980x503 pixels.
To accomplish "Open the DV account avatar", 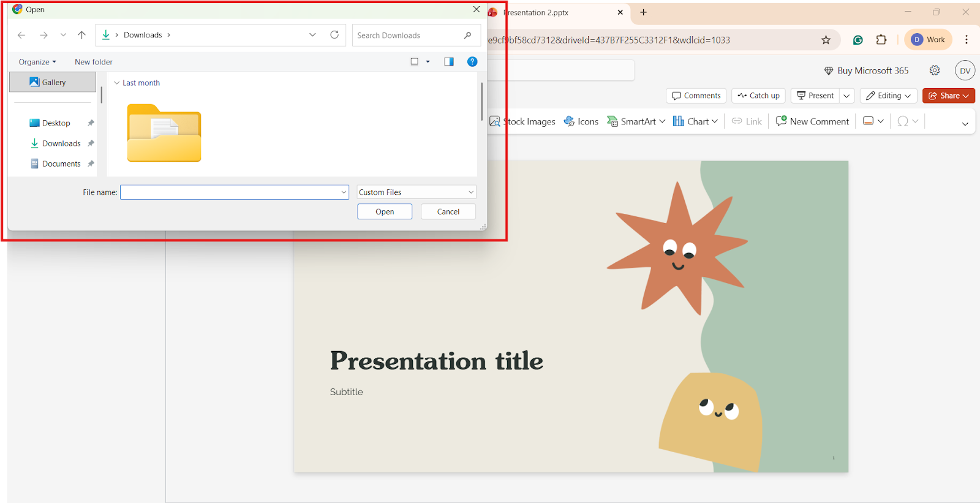I will [965, 70].
